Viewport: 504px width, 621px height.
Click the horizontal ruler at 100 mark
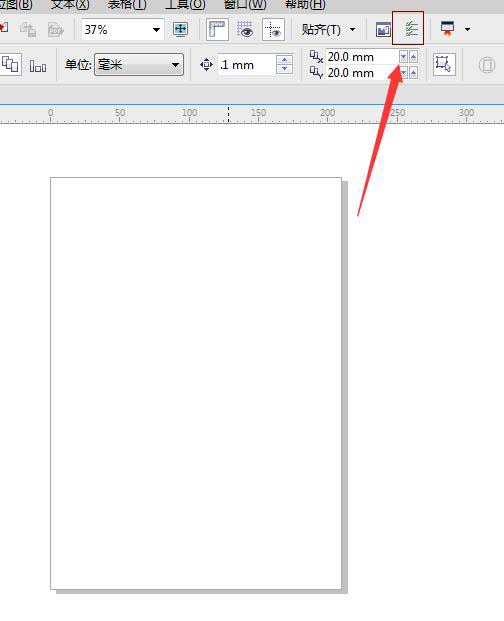[189, 114]
